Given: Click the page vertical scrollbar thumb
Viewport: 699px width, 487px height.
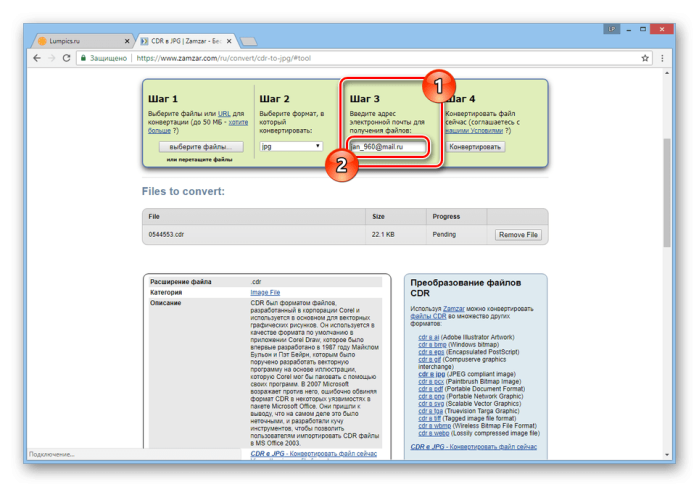Looking at the screenshot, I should point(666,193).
